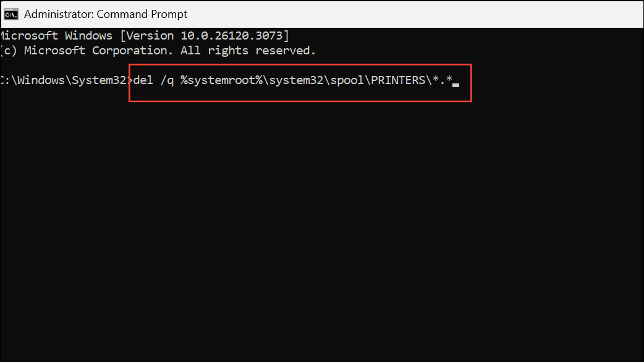Click the empty black console area below the command
The image size is (644, 362).
click(x=321, y=235)
